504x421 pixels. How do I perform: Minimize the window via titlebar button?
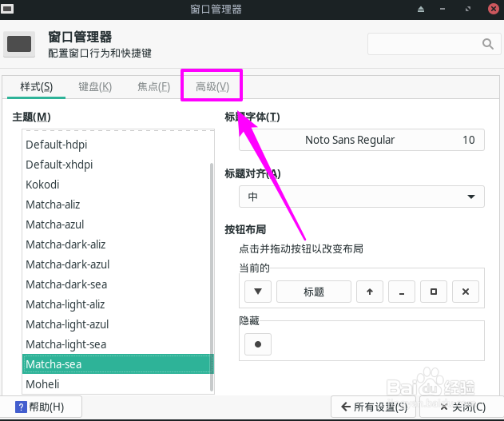pyautogui.click(x=442, y=9)
